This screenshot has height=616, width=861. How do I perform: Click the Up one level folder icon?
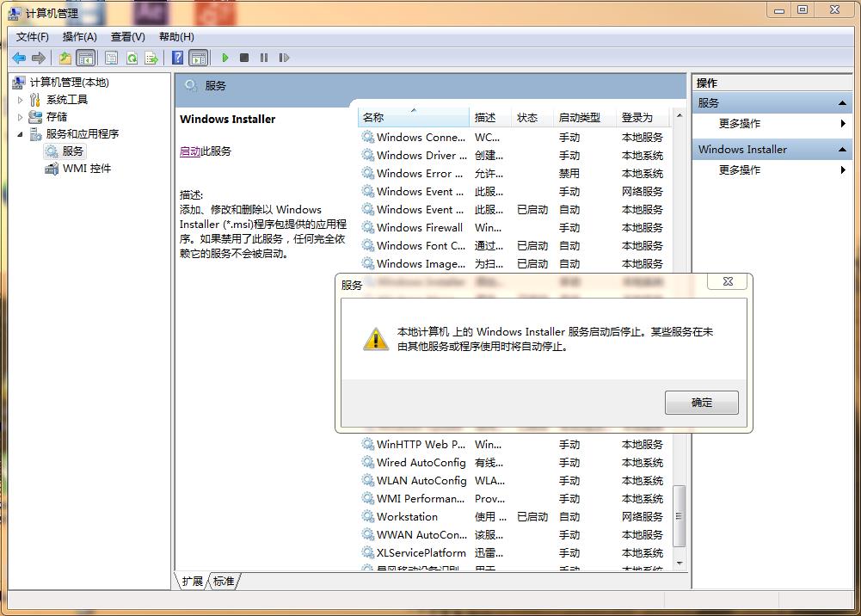(x=65, y=58)
